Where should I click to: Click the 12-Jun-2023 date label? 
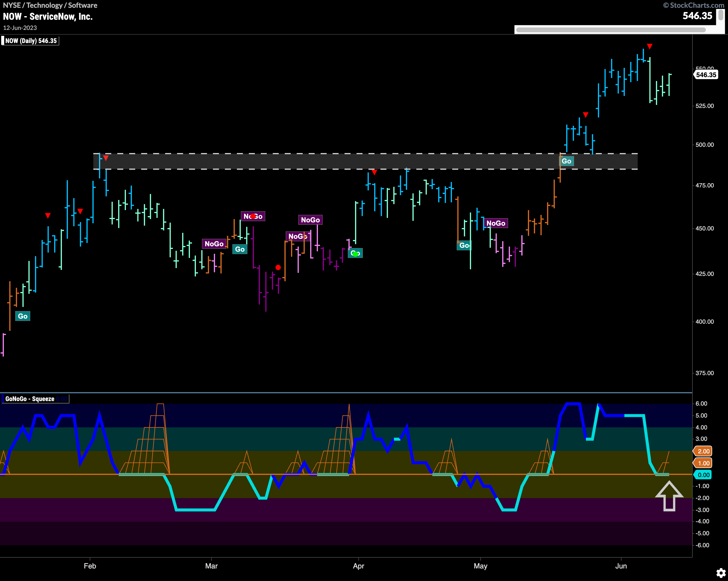click(20, 28)
